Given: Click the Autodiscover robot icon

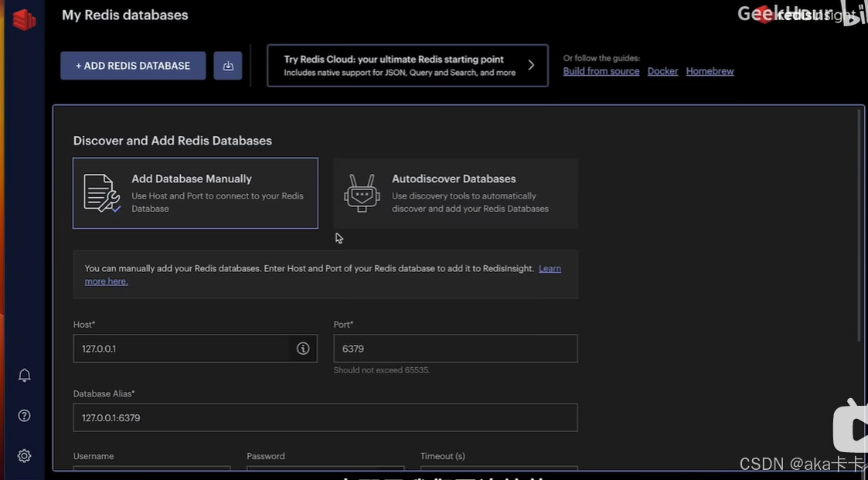Looking at the screenshot, I should coord(362,193).
